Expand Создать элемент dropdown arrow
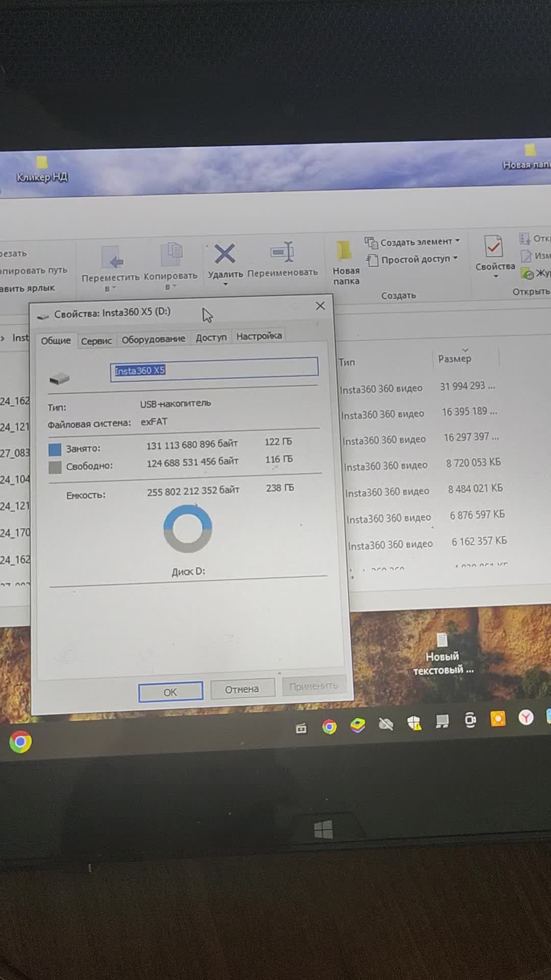551x980 pixels. coord(458,240)
